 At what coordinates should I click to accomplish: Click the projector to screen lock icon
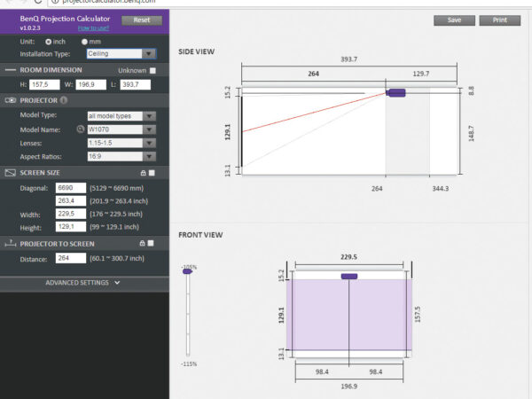click(140, 243)
